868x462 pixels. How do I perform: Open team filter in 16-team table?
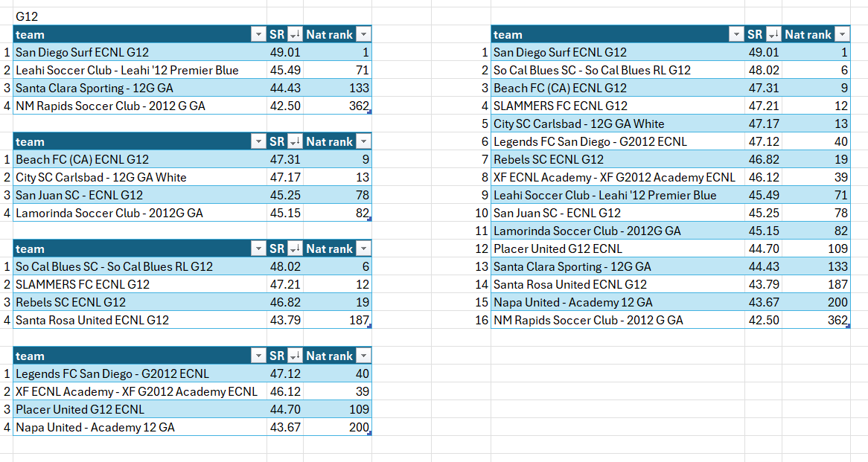tap(735, 34)
